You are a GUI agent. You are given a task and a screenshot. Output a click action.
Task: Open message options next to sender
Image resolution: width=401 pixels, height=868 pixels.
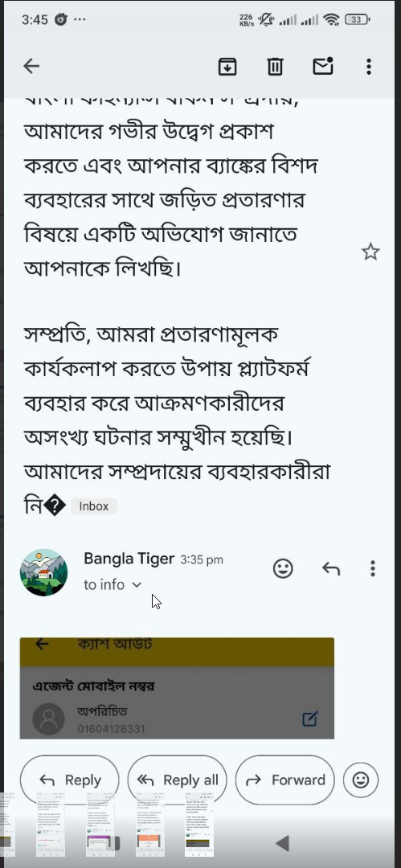point(373,568)
